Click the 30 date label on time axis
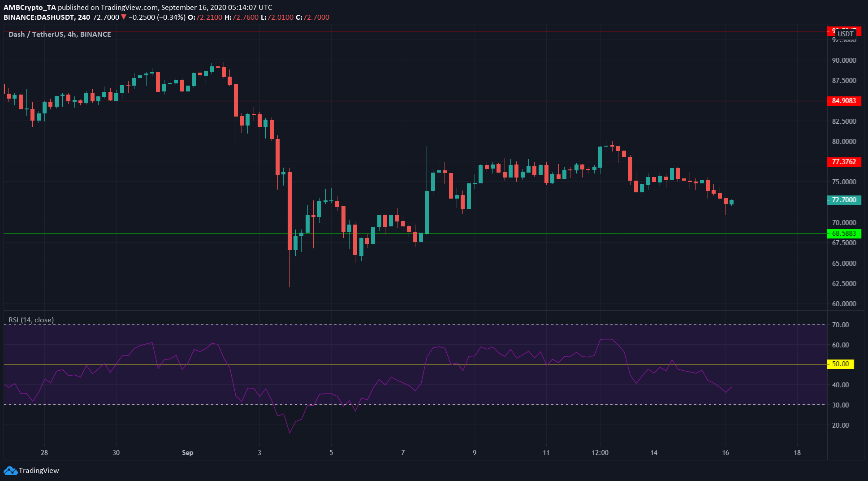Screen dimensions: 868x481 tap(116, 453)
